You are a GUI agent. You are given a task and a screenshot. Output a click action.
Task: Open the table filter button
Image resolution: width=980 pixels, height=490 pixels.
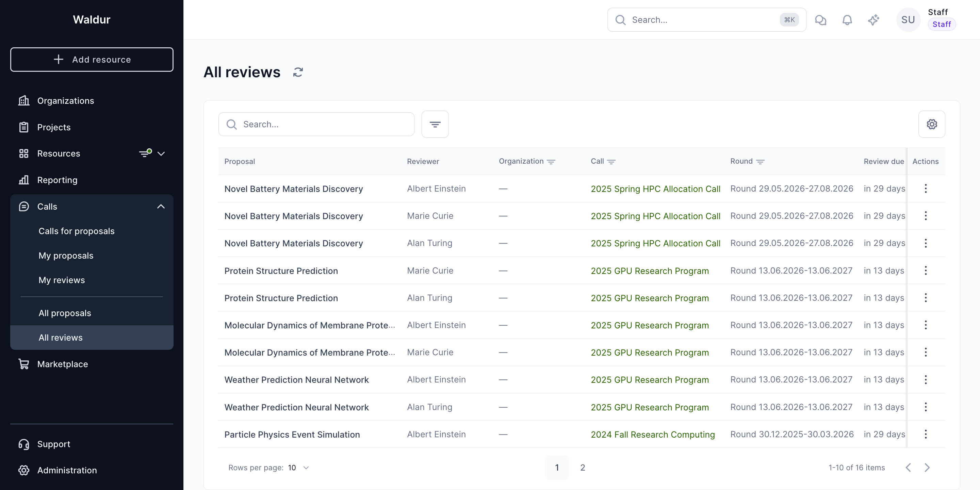pyautogui.click(x=435, y=124)
